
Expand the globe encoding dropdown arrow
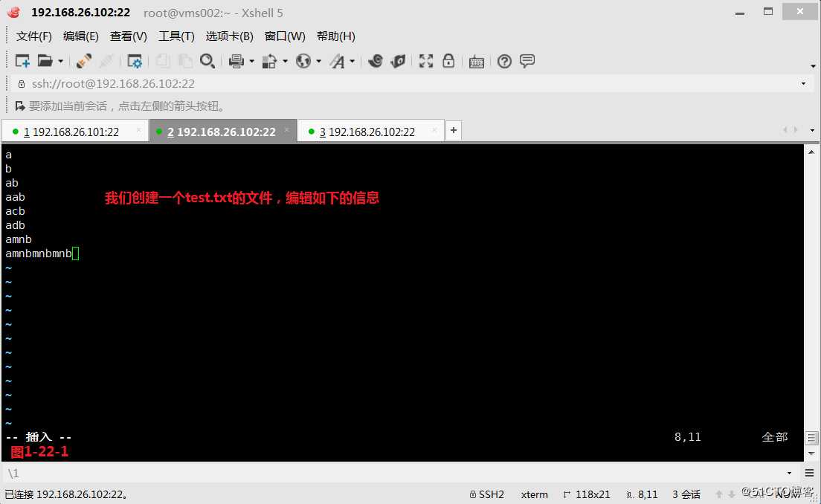coord(318,61)
